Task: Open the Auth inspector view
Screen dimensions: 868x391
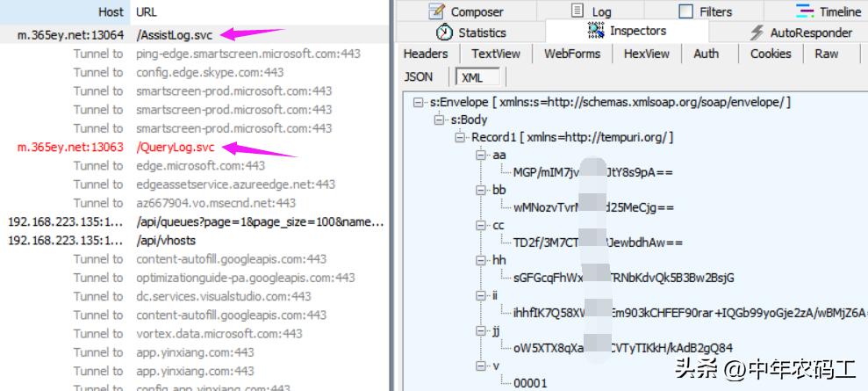Action: pos(707,54)
